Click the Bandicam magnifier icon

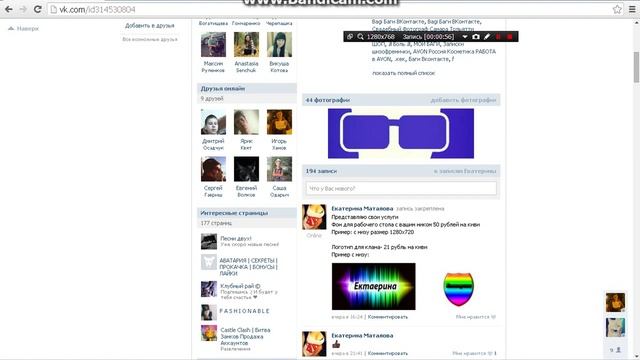click(360, 37)
